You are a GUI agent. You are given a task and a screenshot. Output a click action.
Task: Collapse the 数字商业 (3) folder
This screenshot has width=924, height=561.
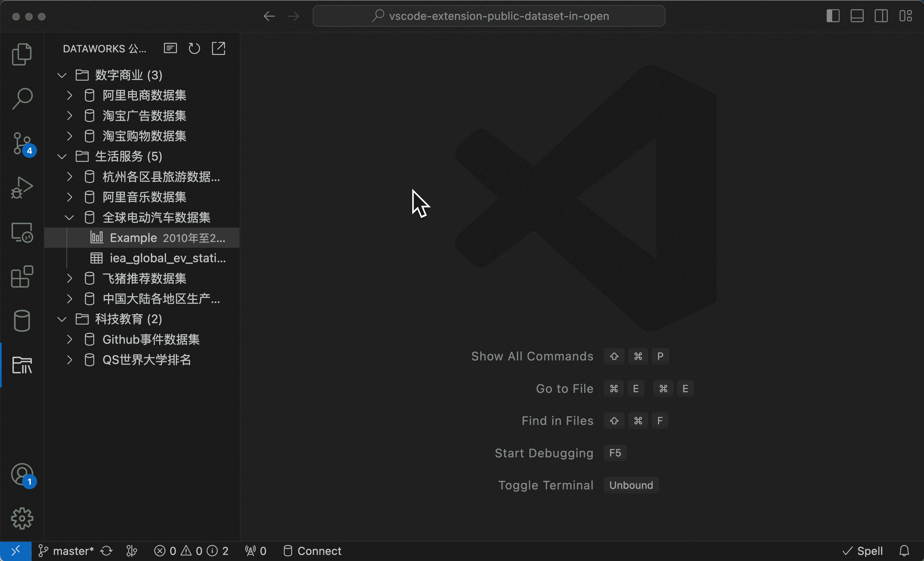(x=62, y=75)
